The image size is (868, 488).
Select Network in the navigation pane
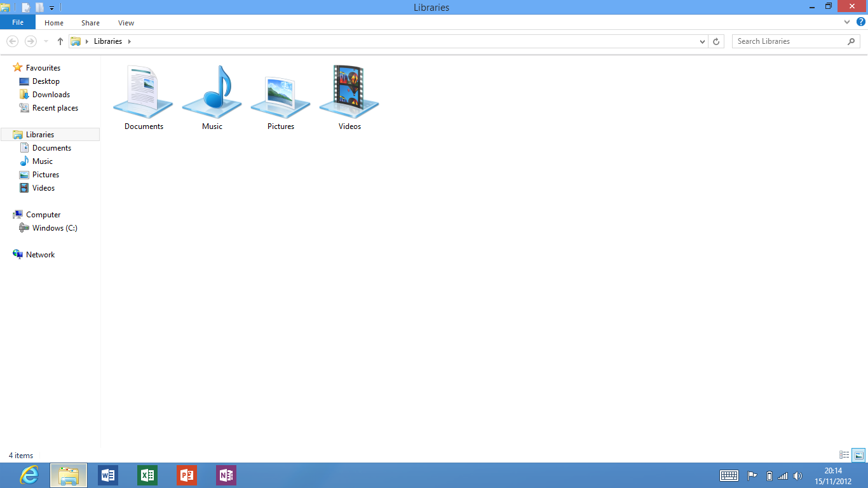tap(40, 255)
